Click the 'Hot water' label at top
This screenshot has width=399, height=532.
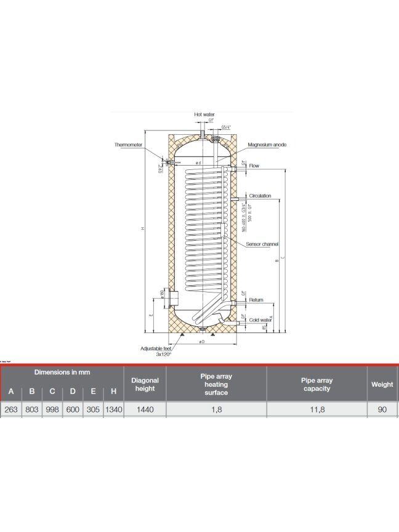pos(204,115)
